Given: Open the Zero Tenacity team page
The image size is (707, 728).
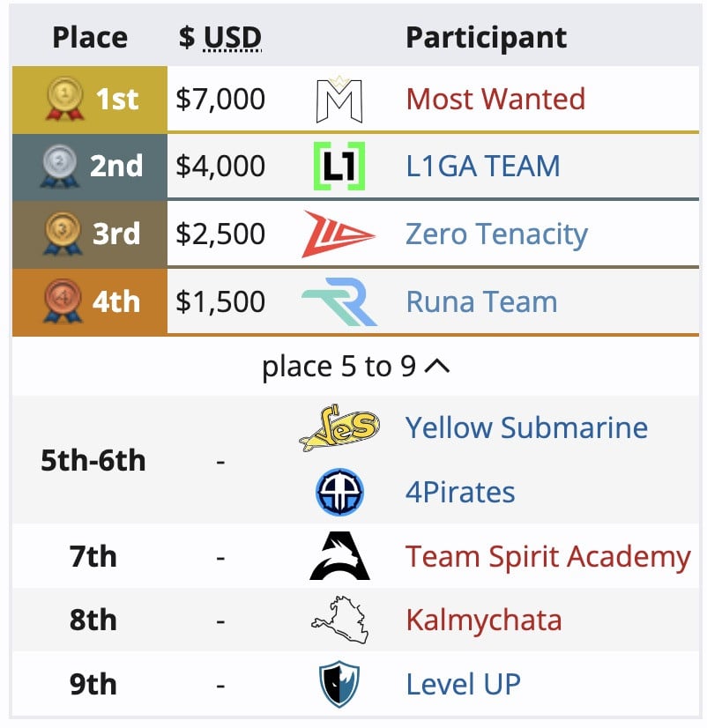Looking at the screenshot, I should click(x=496, y=234).
